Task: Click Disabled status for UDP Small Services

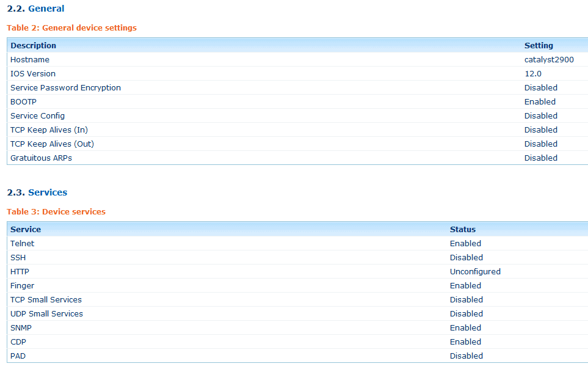Action: point(466,314)
